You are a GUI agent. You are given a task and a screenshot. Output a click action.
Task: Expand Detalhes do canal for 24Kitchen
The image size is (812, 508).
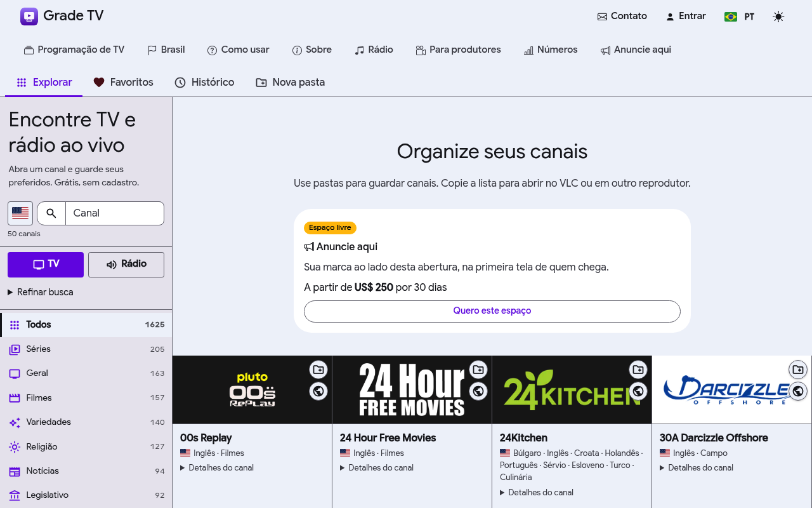click(x=537, y=493)
